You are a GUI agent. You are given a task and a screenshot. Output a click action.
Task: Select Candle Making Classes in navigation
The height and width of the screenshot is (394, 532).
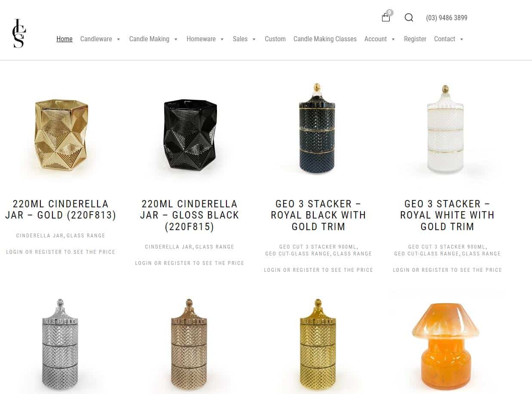click(x=325, y=39)
